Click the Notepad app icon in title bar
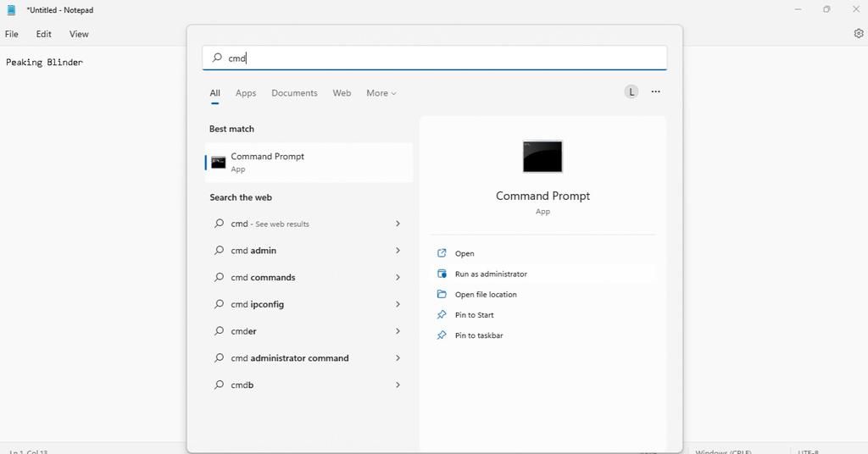 click(x=11, y=9)
